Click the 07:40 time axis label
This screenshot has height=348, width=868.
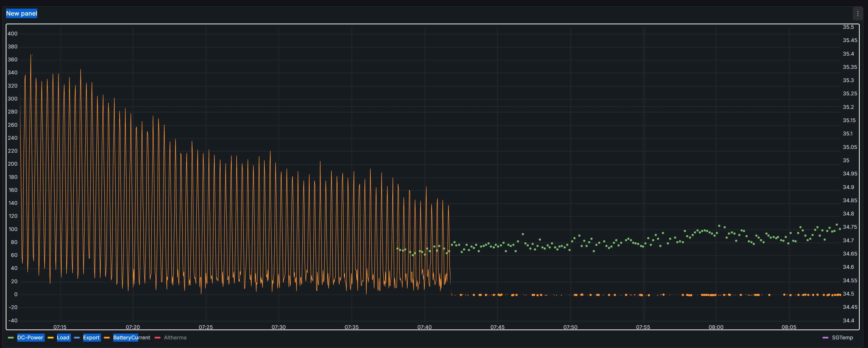(x=424, y=327)
